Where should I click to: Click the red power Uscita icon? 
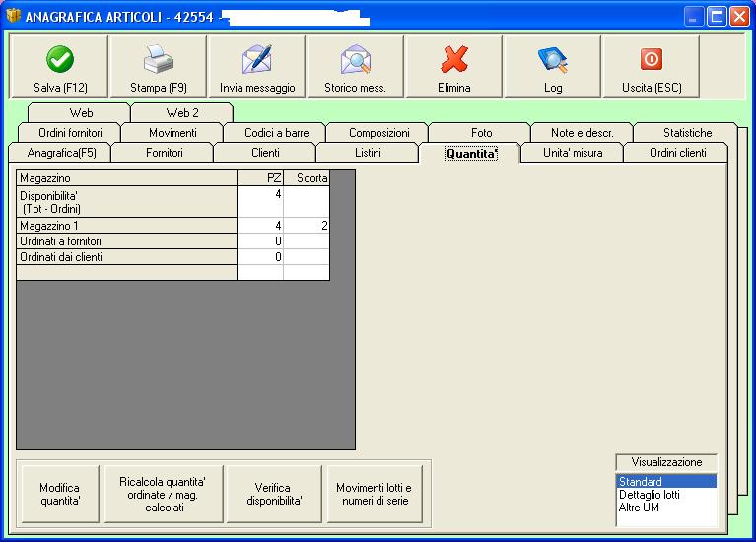pyautogui.click(x=652, y=59)
